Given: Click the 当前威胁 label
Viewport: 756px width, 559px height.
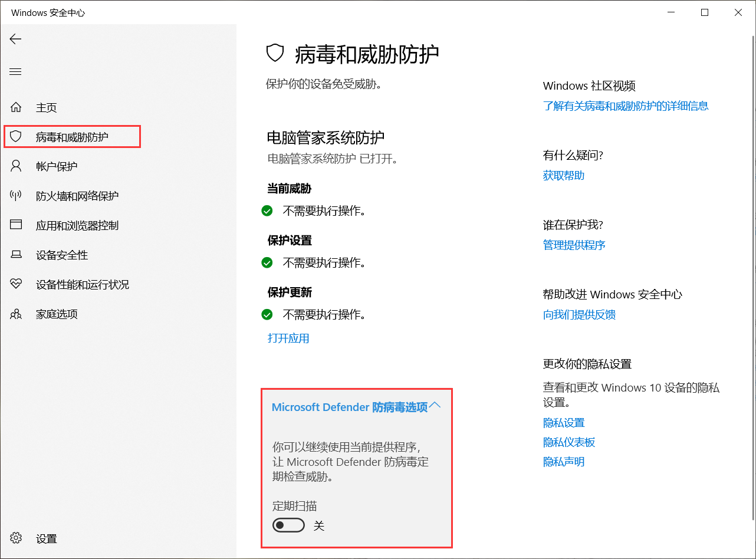Looking at the screenshot, I should tap(290, 189).
